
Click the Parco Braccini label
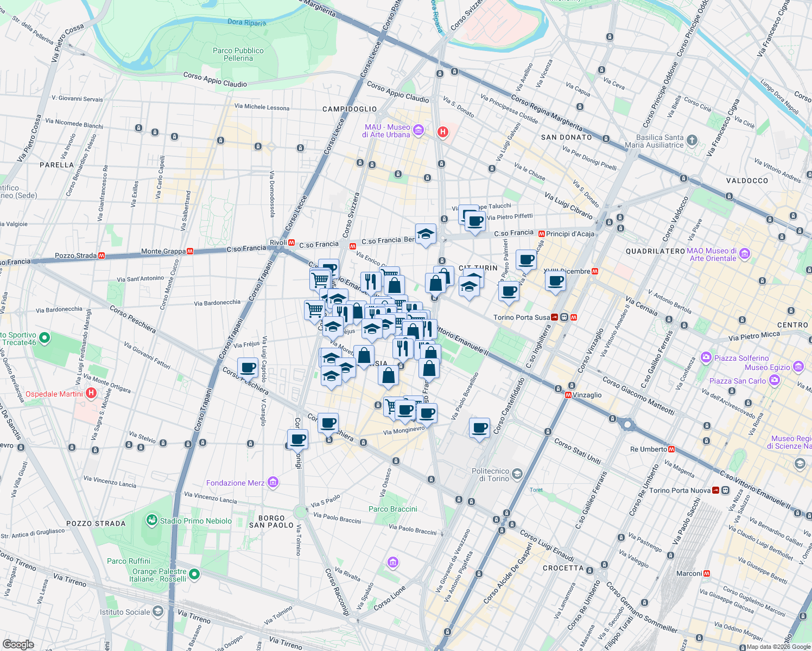point(393,509)
